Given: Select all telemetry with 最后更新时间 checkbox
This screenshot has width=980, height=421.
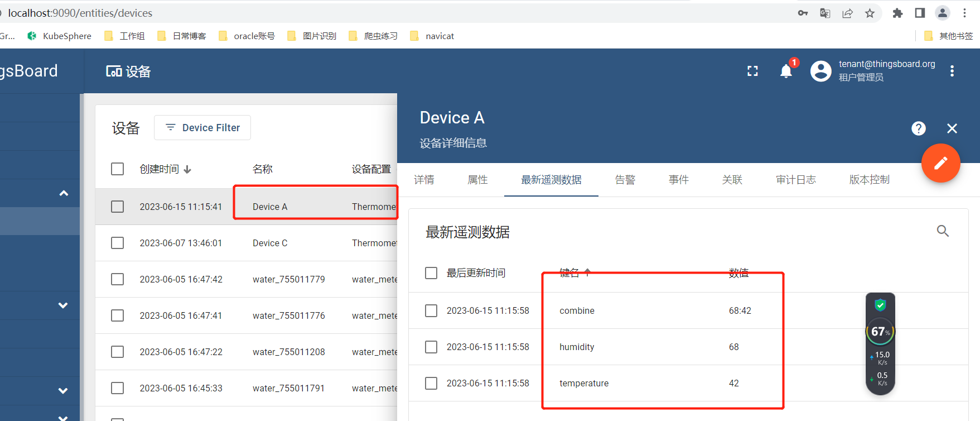Looking at the screenshot, I should (x=431, y=273).
